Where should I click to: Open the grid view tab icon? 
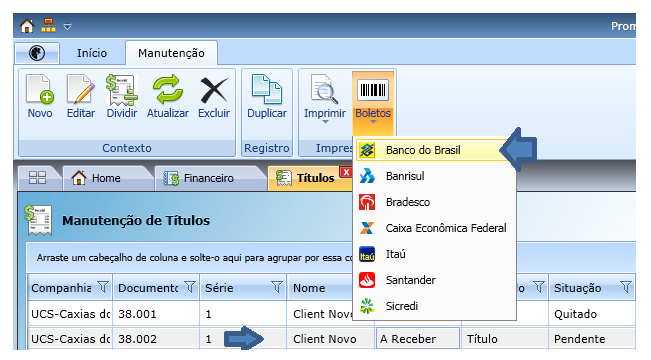point(37,178)
